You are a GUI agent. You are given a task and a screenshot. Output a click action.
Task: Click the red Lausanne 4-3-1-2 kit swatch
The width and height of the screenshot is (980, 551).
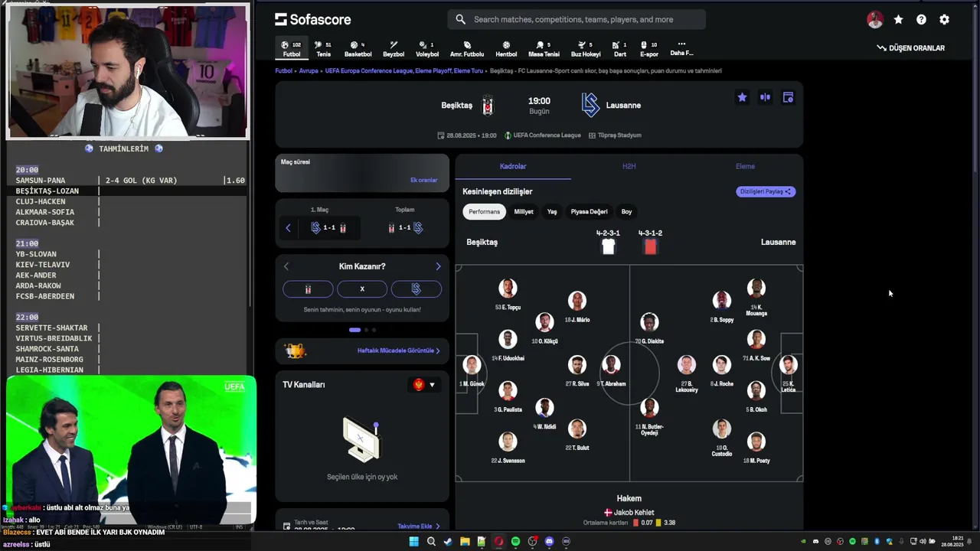650,246
